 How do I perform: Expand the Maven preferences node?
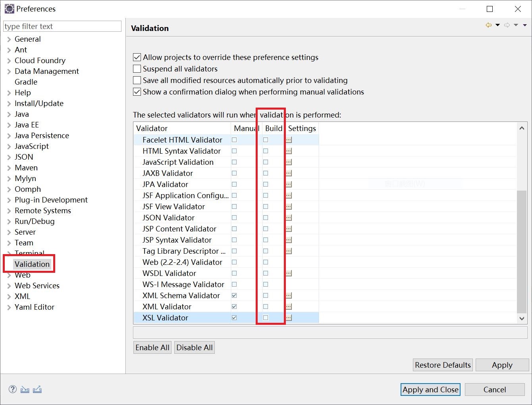point(9,168)
